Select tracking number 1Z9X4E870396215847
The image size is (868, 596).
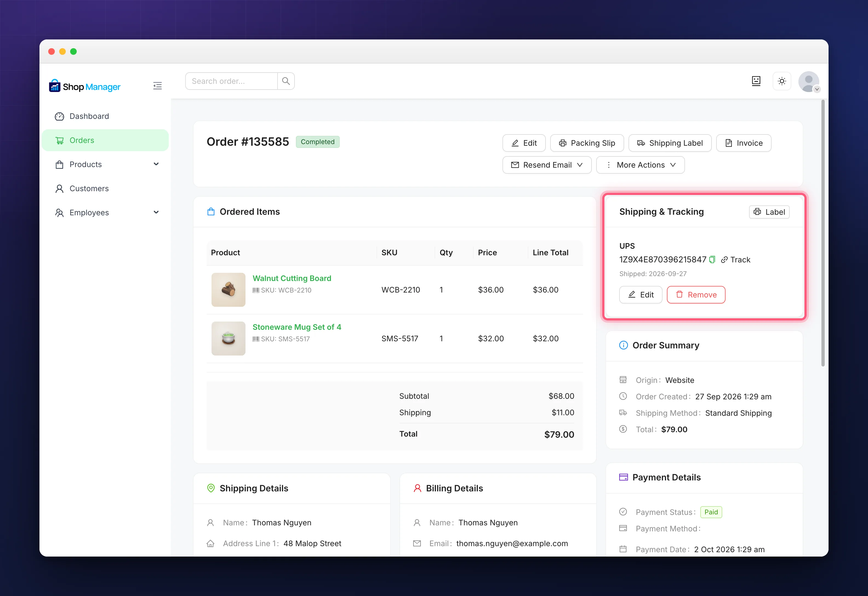tap(663, 260)
